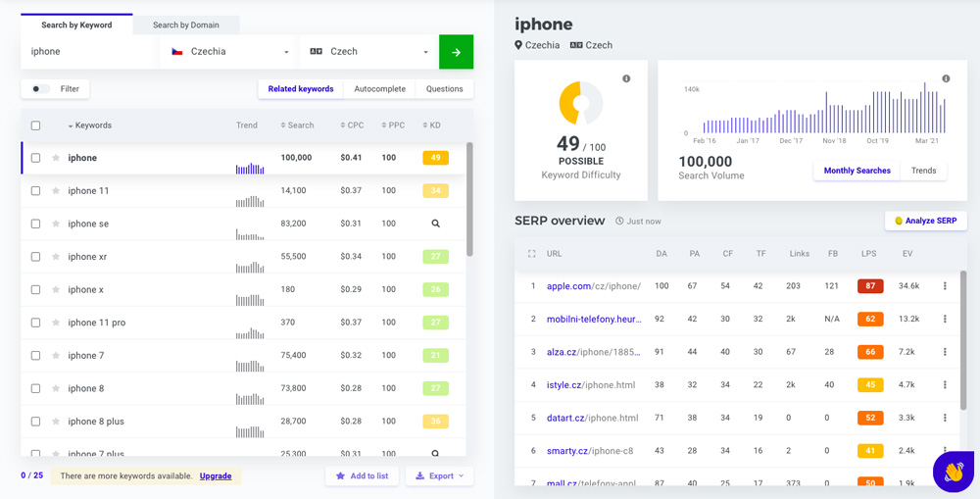Check the iphone xr checkbox
980x499 pixels.
tap(35, 257)
